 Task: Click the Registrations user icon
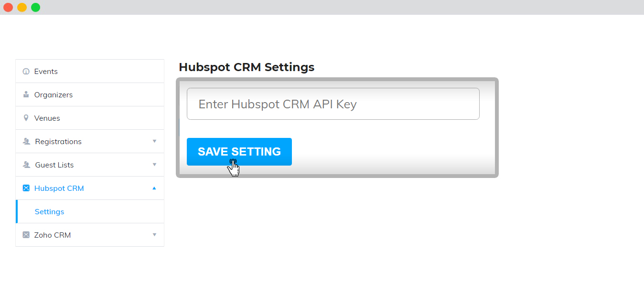coord(27,141)
